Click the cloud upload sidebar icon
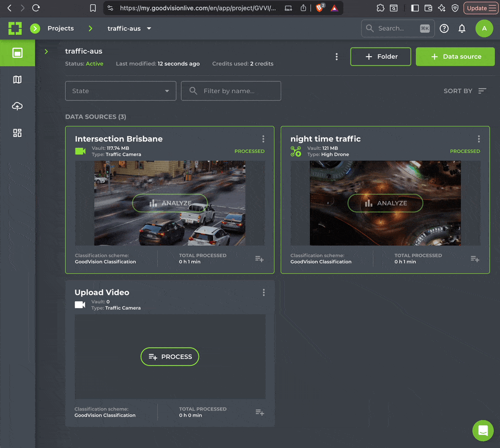500x448 pixels. pyautogui.click(x=17, y=106)
